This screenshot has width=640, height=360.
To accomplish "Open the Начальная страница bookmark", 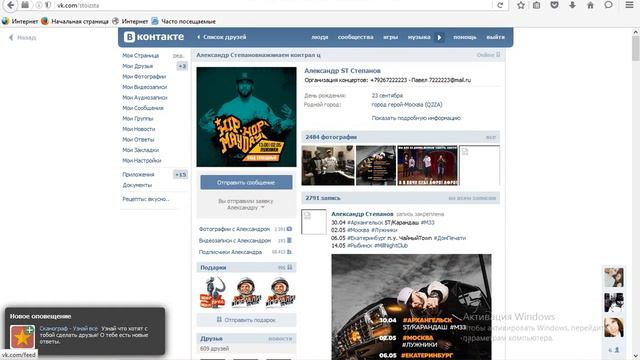I will [75, 21].
